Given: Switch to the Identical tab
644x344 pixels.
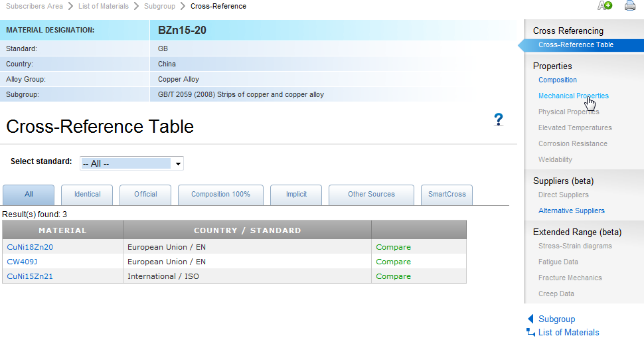Looking at the screenshot, I should coord(87,195).
